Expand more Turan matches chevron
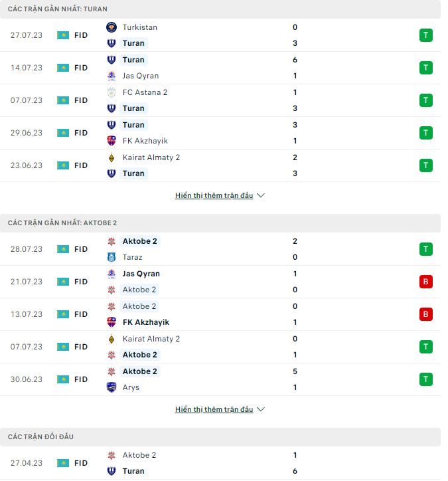448x481 pixels. click(x=261, y=196)
